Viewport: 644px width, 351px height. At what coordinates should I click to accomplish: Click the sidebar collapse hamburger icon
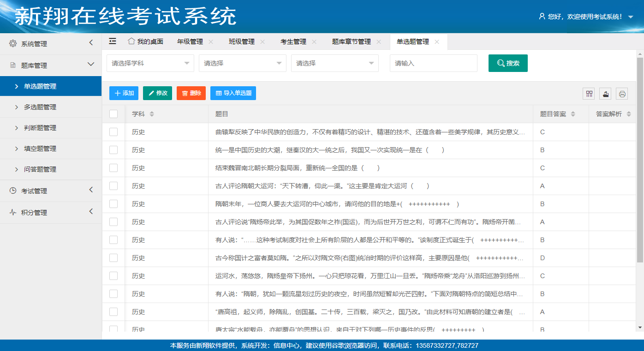(x=113, y=41)
